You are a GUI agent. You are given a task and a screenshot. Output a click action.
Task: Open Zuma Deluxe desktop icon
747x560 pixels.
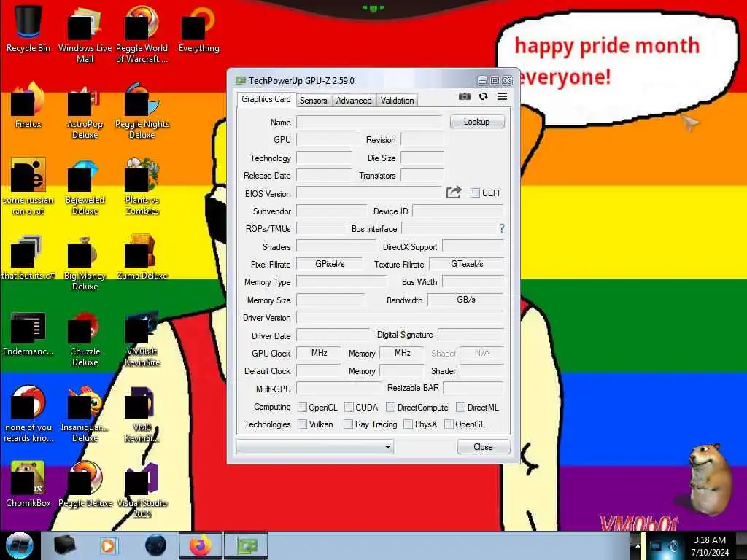(142, 257)
